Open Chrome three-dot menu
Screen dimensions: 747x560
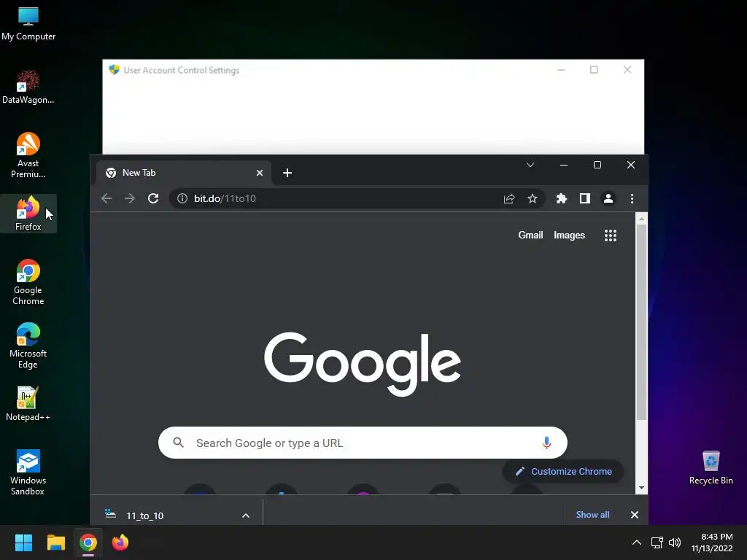(632, 198)
